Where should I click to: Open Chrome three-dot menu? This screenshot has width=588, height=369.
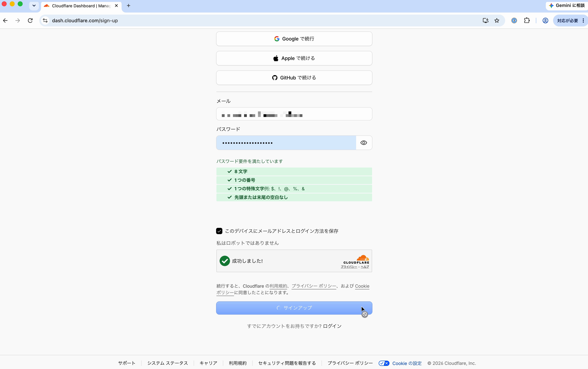(x=583, y=21)
